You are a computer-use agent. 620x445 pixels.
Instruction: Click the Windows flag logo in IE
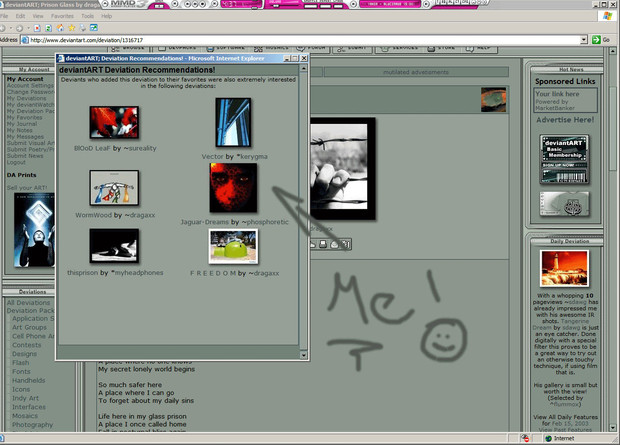(607, 16)
